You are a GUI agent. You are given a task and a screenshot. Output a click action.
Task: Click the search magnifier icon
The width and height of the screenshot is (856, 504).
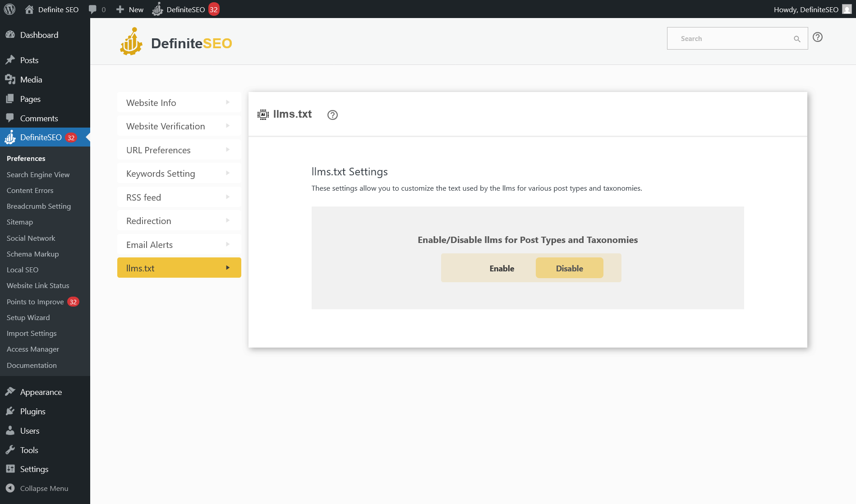pyautogui.click(x=797, y=39)
